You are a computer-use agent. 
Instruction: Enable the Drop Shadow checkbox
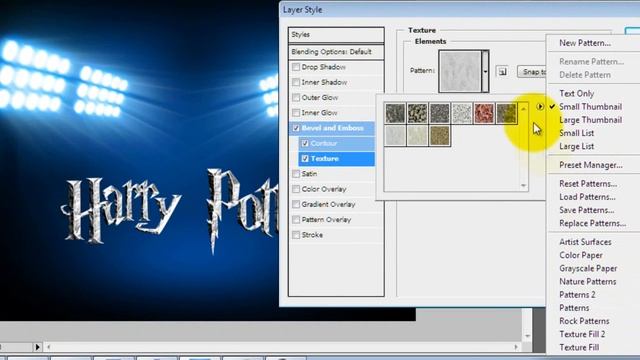point(296,67)
